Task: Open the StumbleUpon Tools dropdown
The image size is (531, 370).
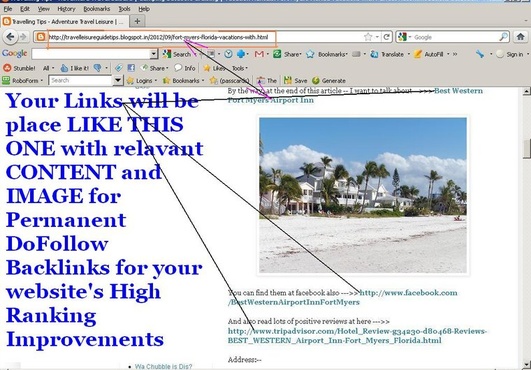Action: click(x=239, y=68)
